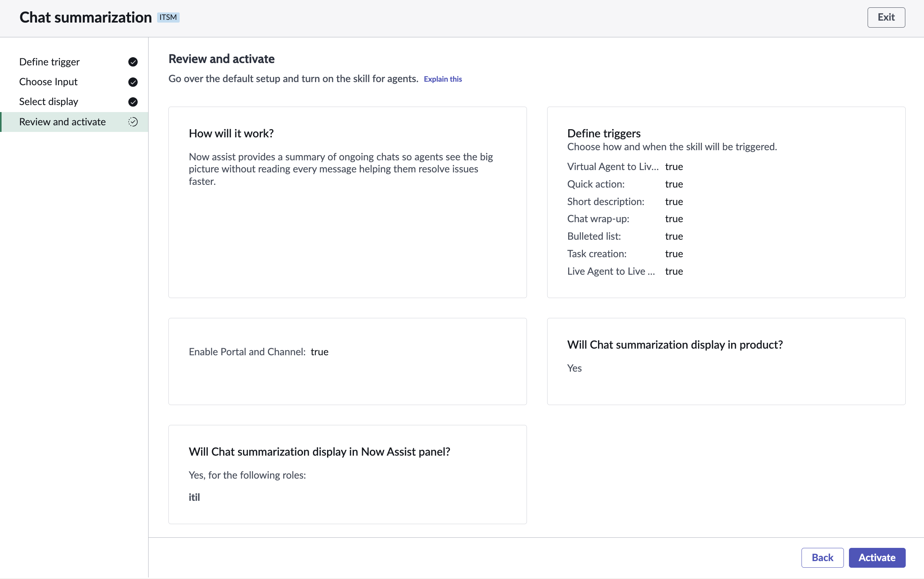Click the true value for Quick action

(674, 184)
